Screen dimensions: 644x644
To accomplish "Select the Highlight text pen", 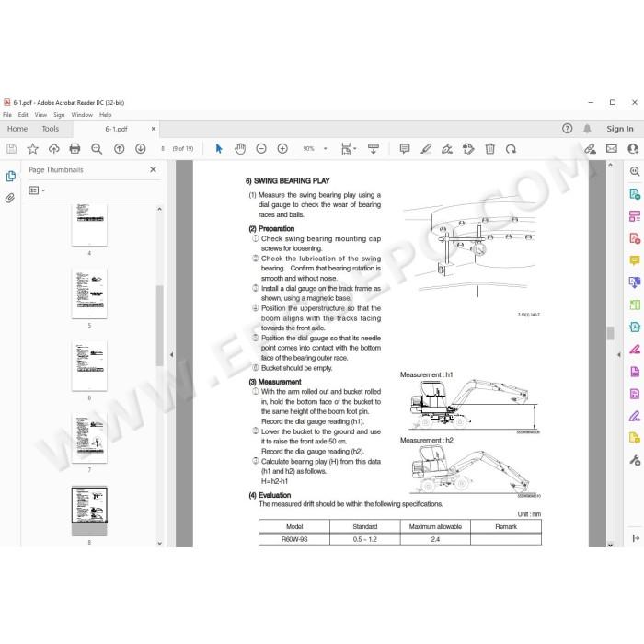I will point(426,149).
